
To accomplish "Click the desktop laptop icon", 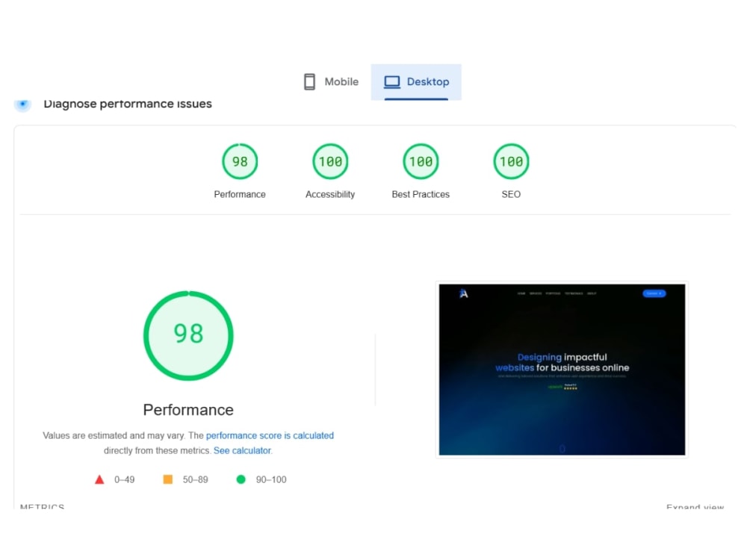I will tap(392, 82).
